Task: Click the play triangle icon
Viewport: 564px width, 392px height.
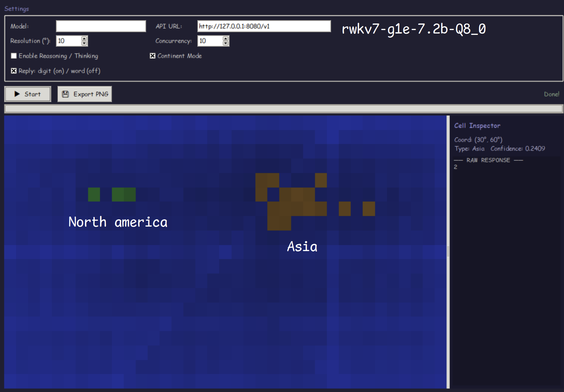Action: pyautogui.click(x=17, y=94)
